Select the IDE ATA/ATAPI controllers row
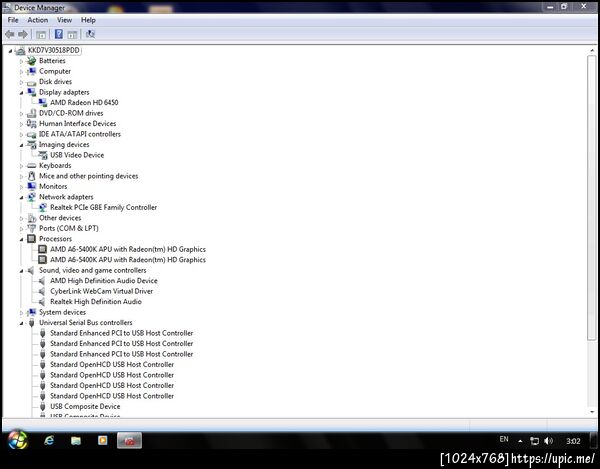This screenshot has width=600, height=469. point(80,134)
